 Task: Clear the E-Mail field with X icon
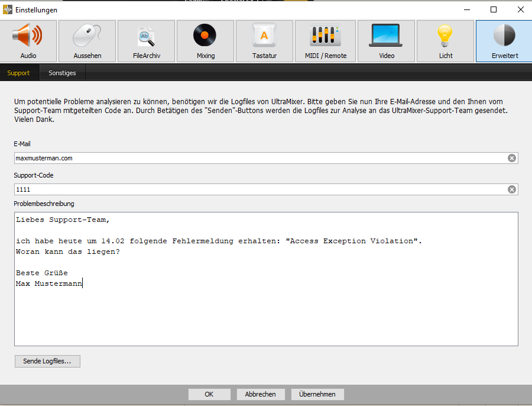coord(512,158)
